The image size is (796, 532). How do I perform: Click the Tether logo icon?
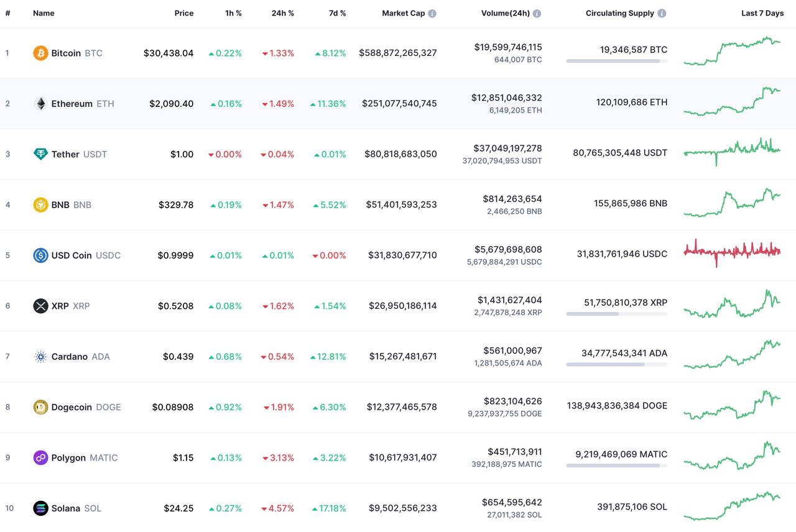point(40,154)
